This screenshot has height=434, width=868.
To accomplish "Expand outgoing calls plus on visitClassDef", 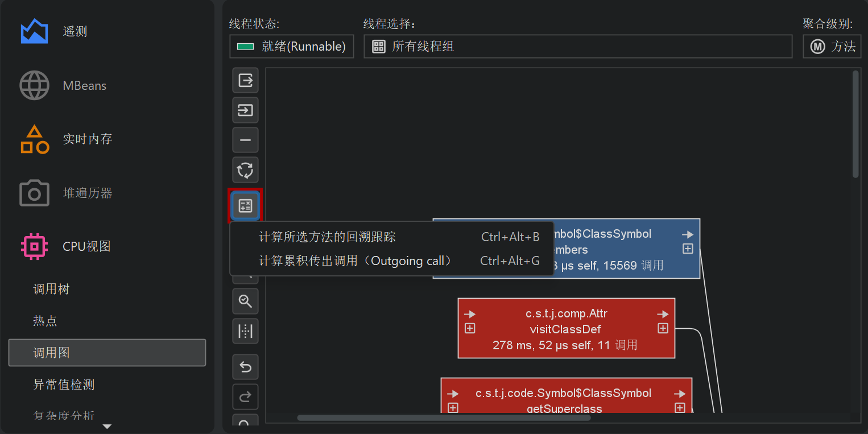I will 663,328.
